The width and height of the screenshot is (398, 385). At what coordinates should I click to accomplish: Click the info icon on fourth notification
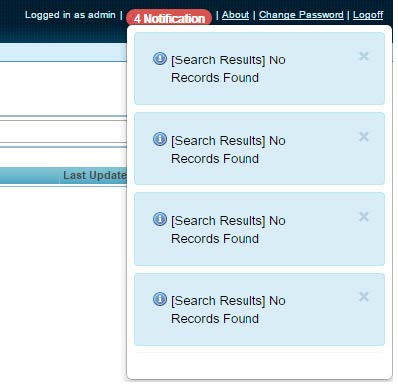click(x=160, y=299)
